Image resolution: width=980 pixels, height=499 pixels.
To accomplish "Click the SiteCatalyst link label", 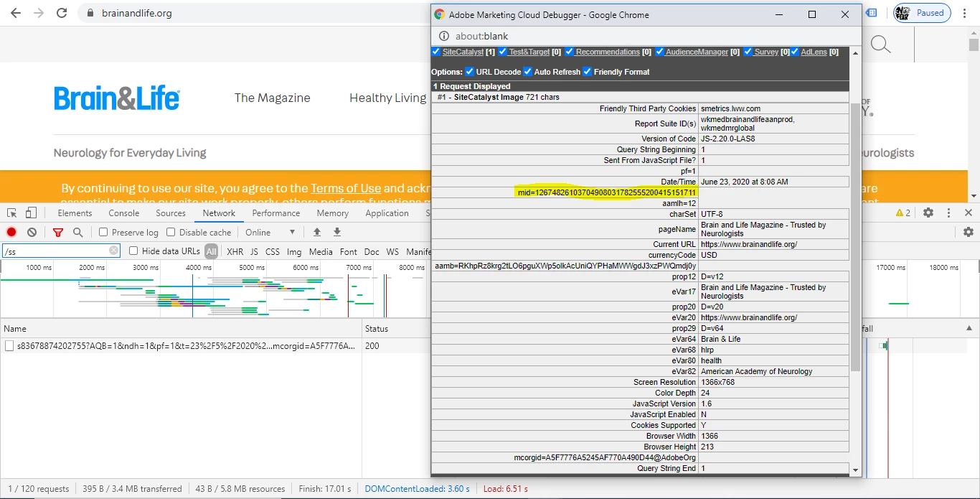I will click(x=463, y=52).
